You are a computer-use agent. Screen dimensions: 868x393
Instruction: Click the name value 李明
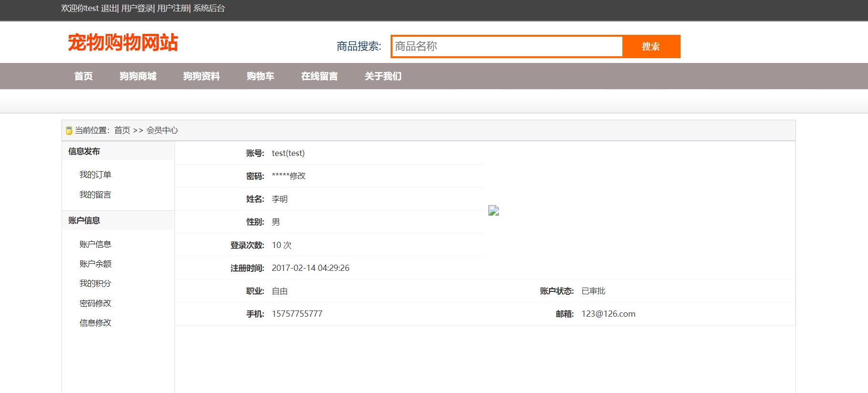280,199
